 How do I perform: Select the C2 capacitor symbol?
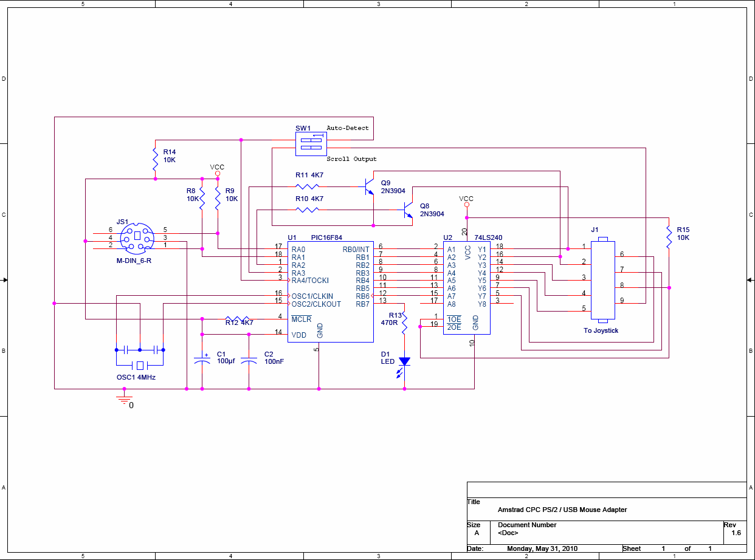[249, 361]
